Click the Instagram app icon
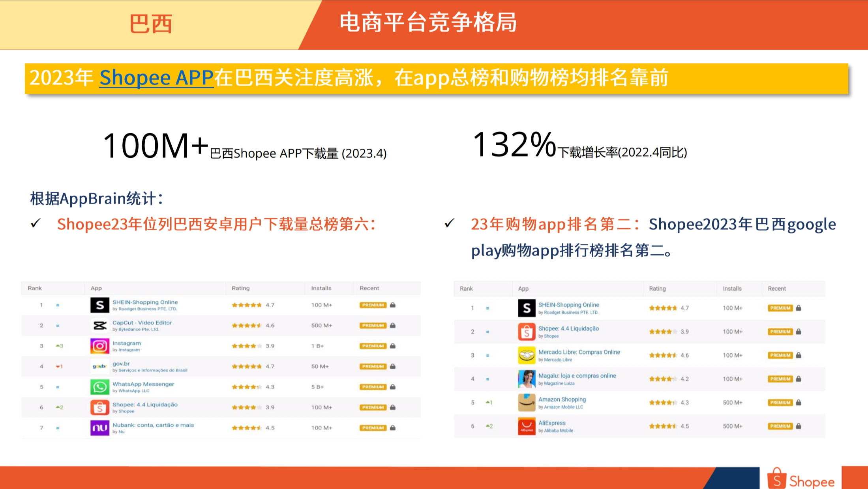The image size is (868, 489). click(100, 346)
